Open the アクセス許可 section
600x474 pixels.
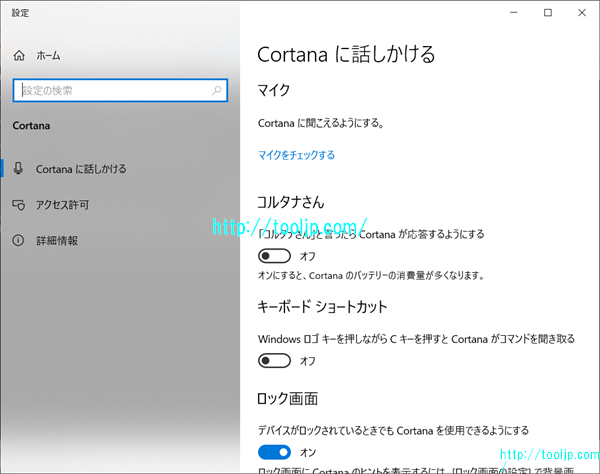pos(62,205)
